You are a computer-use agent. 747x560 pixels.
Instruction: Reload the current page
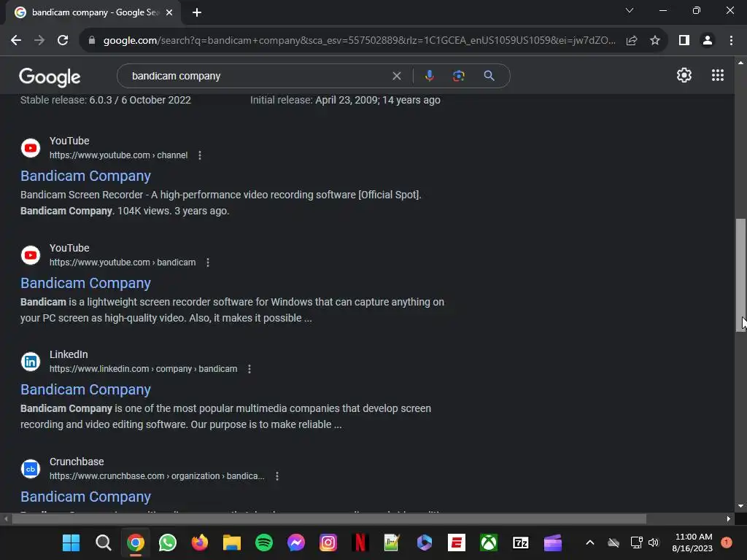pyautogui.click(x=63, y=41)
